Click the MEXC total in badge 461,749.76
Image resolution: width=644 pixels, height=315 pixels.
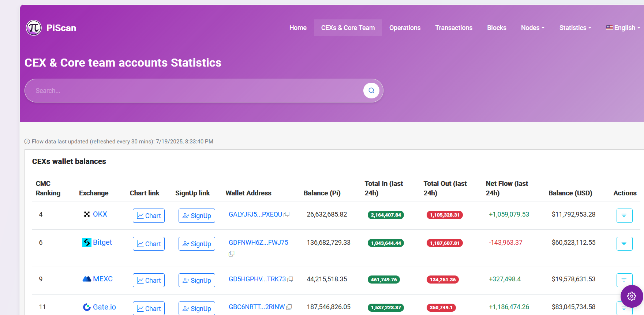tap(384, 280)
